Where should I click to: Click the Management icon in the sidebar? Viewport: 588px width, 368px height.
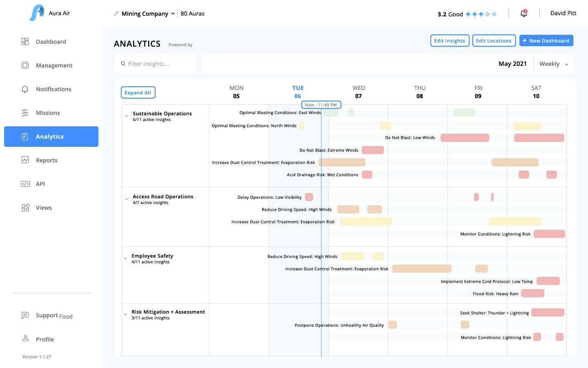point(25,65)
